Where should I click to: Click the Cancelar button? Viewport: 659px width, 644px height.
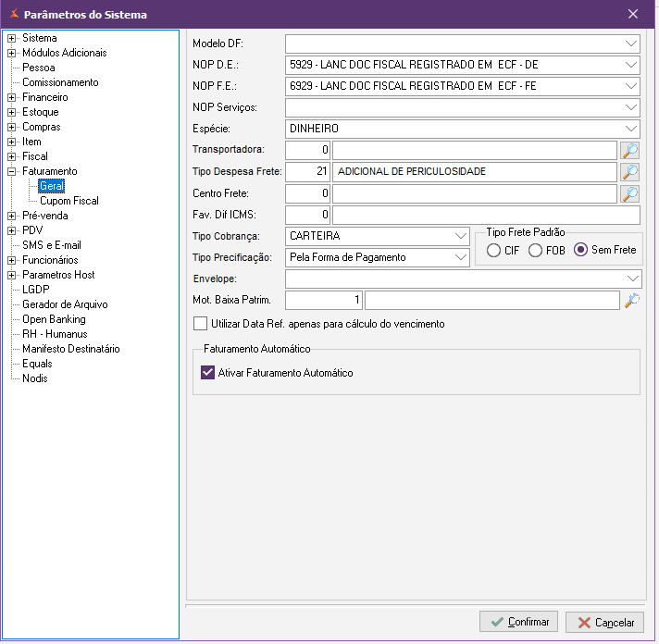coord(604,622)
